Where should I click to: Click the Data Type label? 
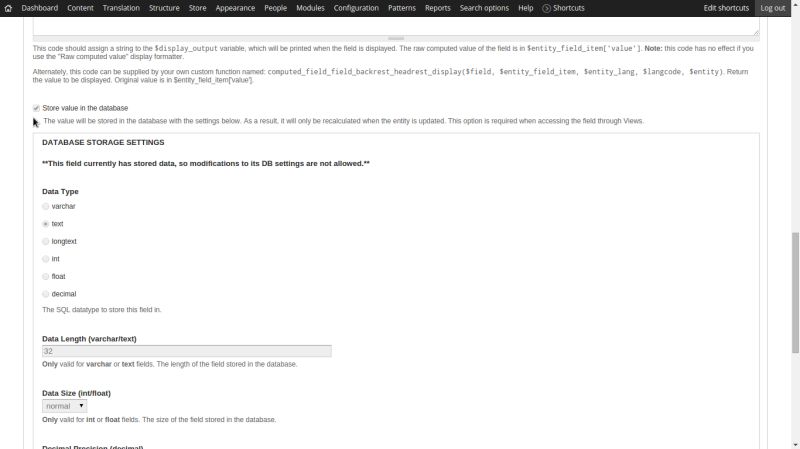tap(60, 192)
